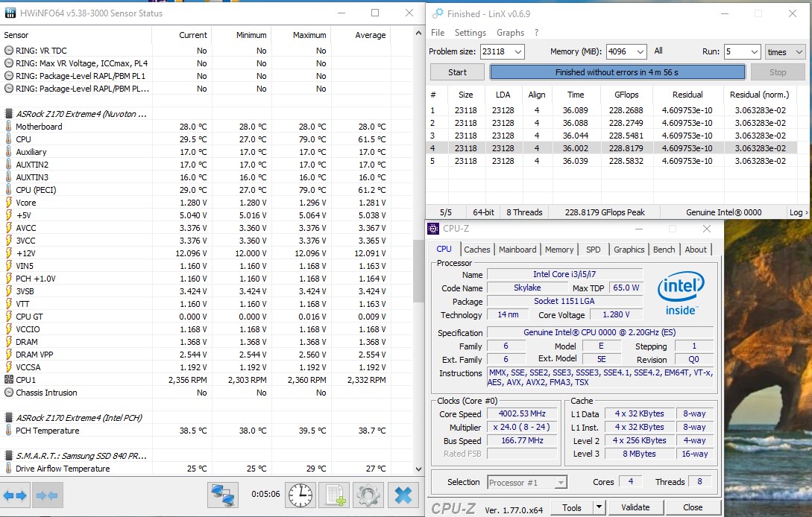Click thermometer icon beside Motherboard sensor

click(x=8, y=127)
